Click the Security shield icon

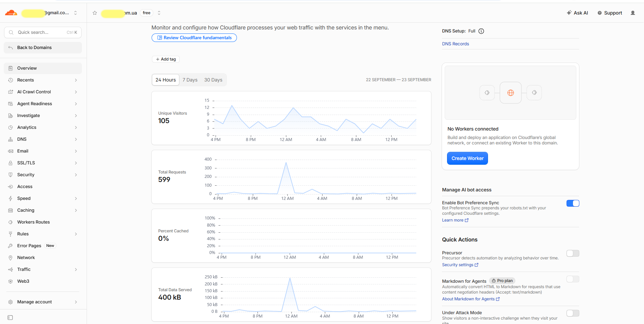click(10, 175)
